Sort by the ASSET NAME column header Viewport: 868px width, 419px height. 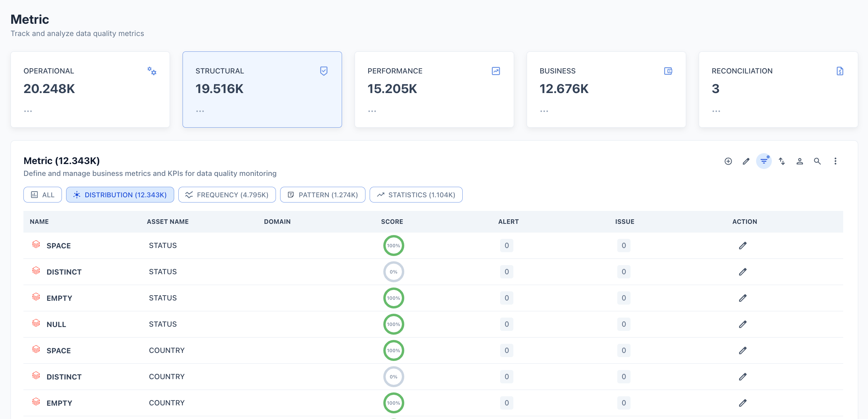pos(168,222)
